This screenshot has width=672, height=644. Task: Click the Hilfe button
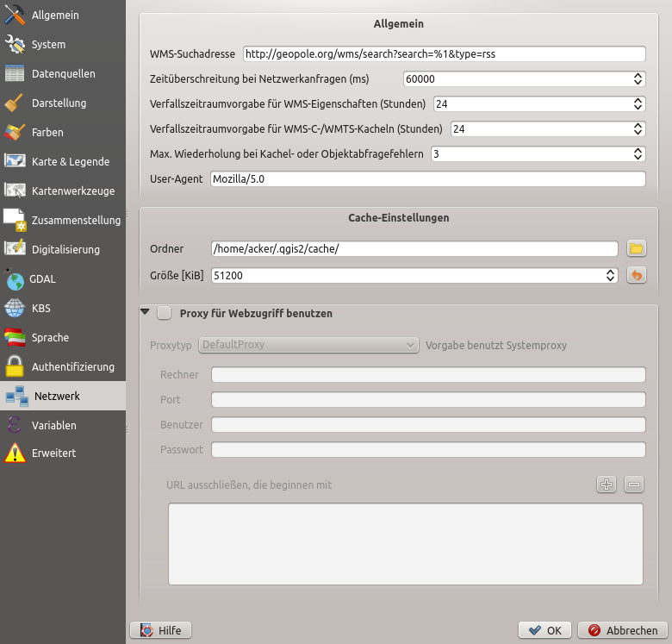tap(160, 630)
